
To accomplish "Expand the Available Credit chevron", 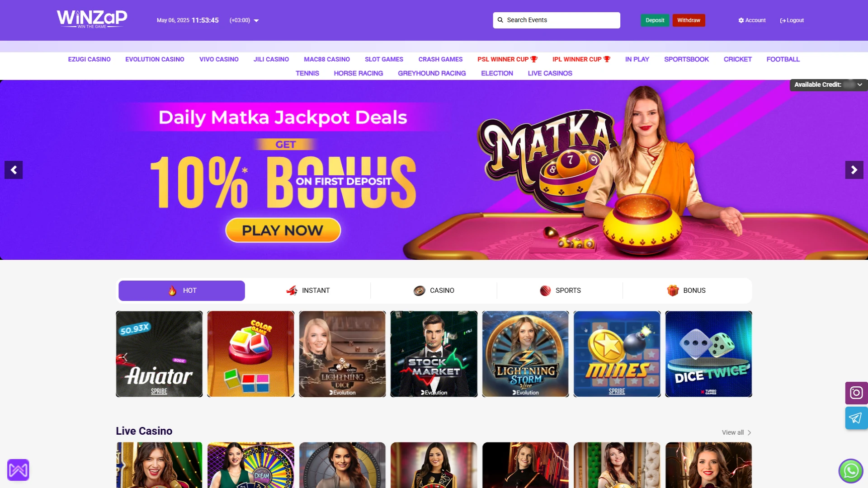I will click(860, 84).
